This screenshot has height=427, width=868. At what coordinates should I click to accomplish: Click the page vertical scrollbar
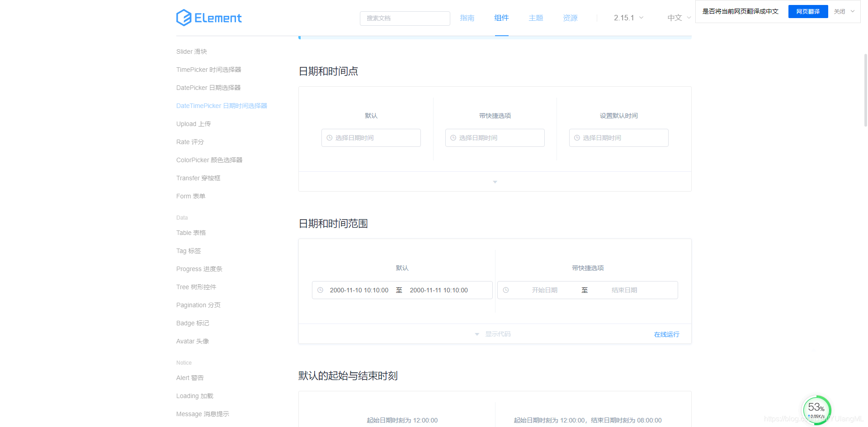point(865,90)
